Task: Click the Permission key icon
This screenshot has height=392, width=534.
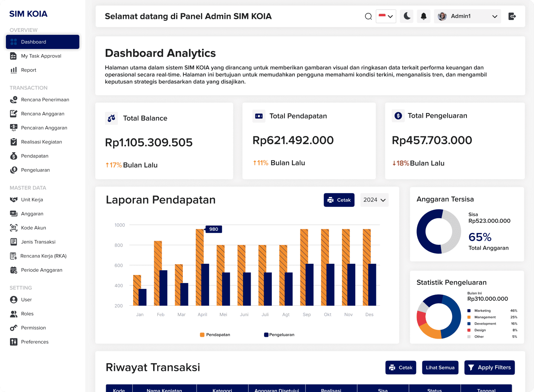Action: click(x=14, y=328)
